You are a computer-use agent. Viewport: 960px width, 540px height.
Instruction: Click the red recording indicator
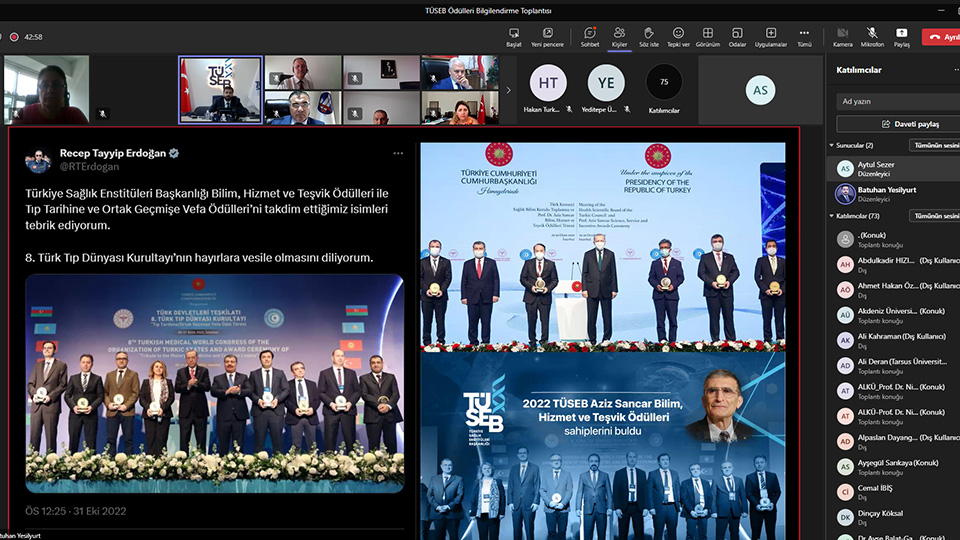(x=14, y=37)
